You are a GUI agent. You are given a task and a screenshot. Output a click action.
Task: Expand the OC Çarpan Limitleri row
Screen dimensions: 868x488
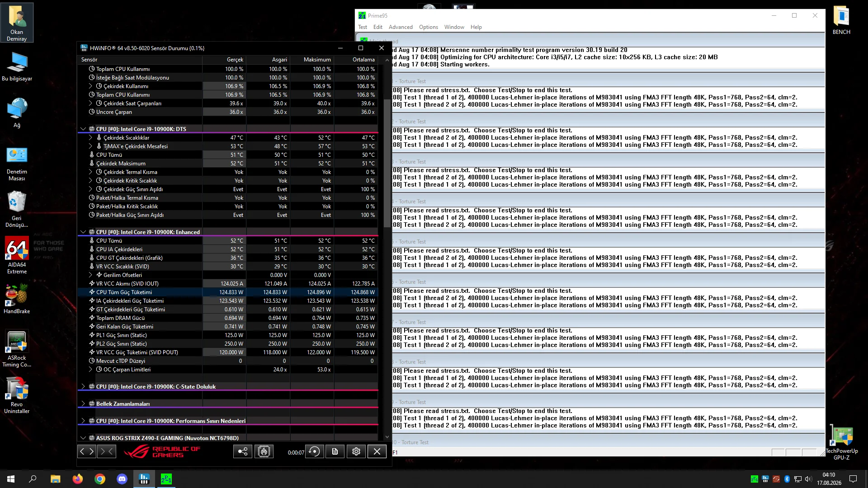[90, 370]
